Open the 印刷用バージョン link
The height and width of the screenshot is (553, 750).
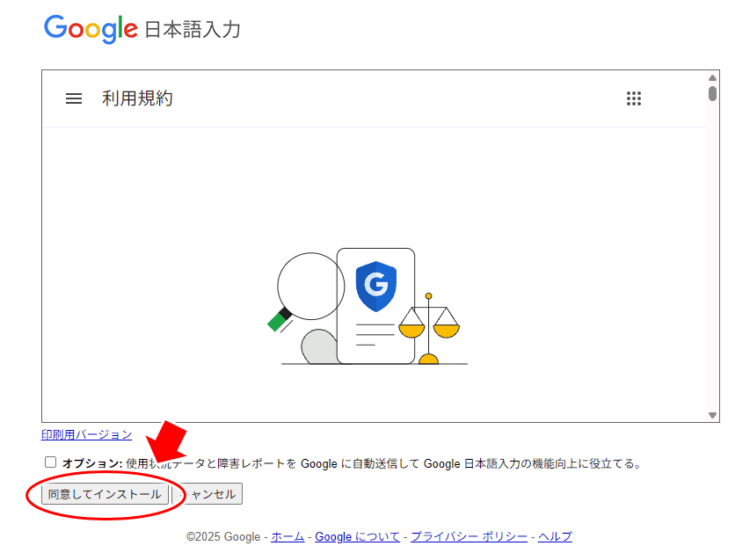point(87,435)
